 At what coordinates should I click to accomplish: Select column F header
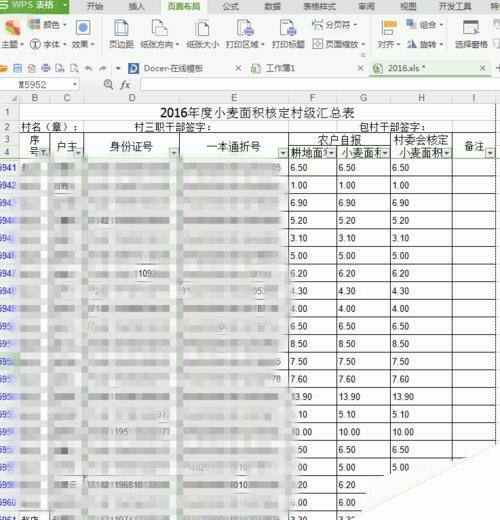[x=312, y=98]
